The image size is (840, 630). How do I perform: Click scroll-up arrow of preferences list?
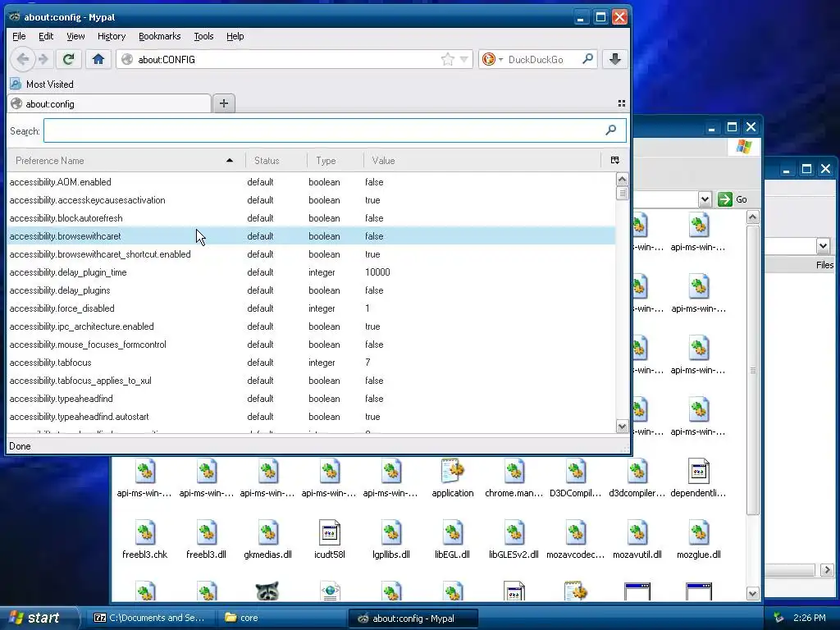pyautogui.click(x=622, y=179)
